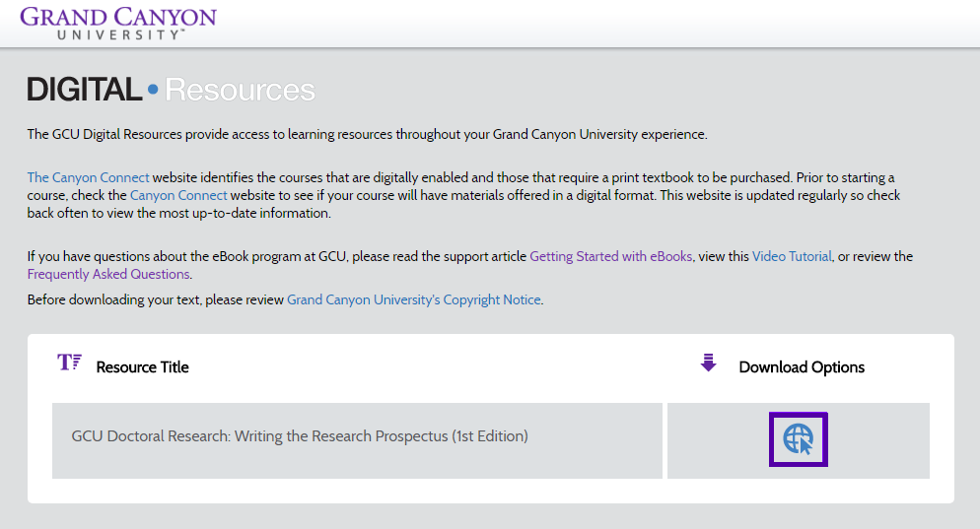Click the Resource Title column header

click(x=143, y=367)
